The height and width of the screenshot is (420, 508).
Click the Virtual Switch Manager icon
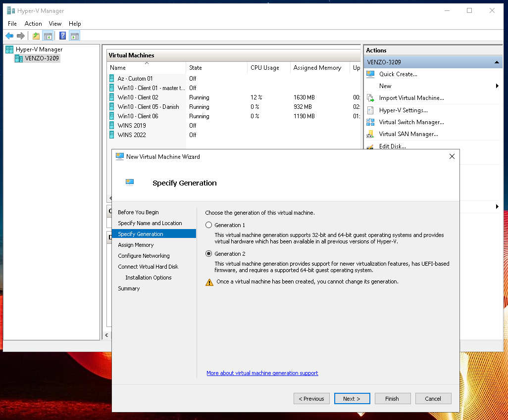point(370,122)
